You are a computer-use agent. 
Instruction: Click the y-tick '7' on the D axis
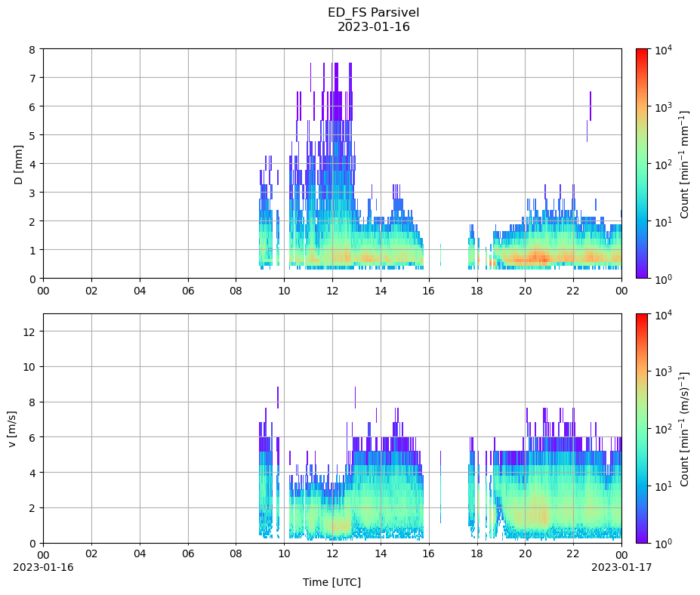pos(32,78)
